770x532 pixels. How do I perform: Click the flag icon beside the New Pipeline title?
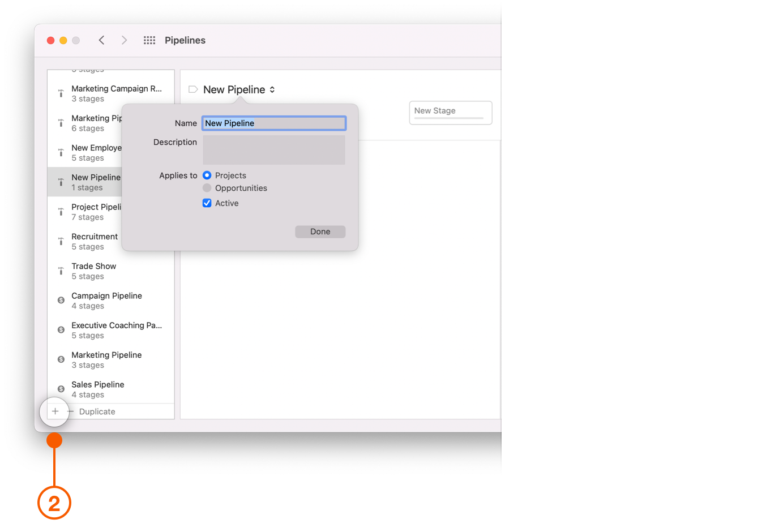coord(192,89)
